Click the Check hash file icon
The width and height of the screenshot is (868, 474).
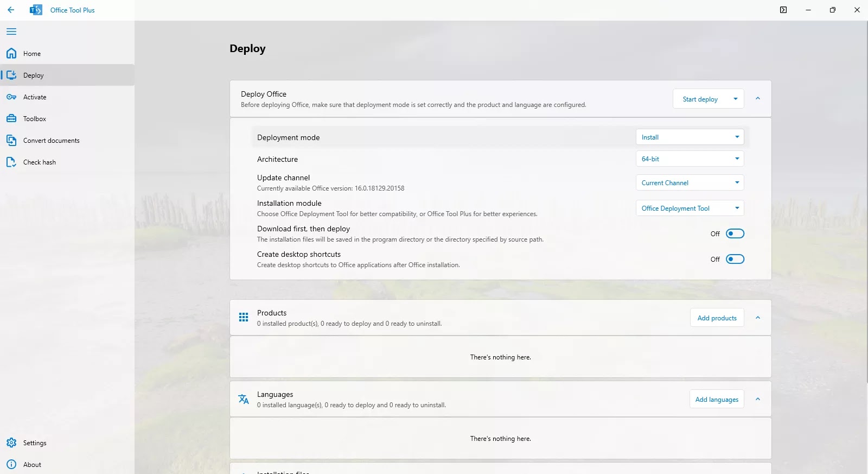tap(11, 162)
